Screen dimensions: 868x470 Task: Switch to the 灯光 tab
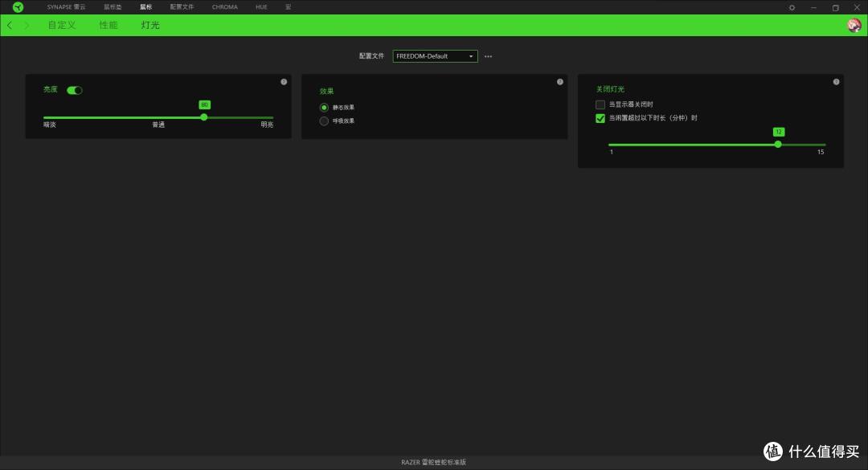(150, 26)
